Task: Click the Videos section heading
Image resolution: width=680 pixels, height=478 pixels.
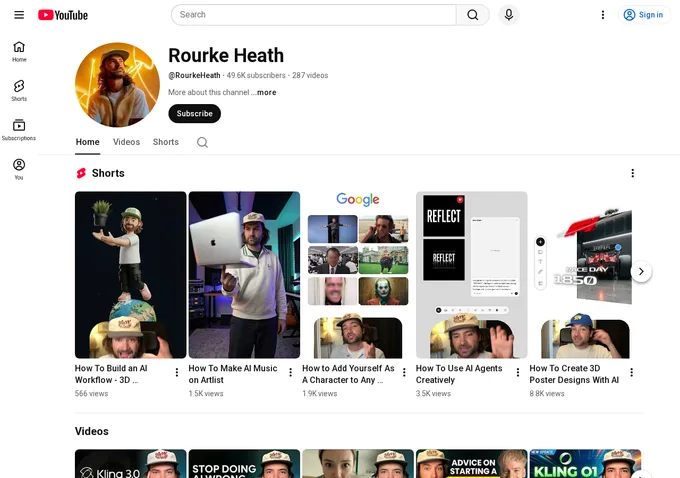Action: pos(92,431)
